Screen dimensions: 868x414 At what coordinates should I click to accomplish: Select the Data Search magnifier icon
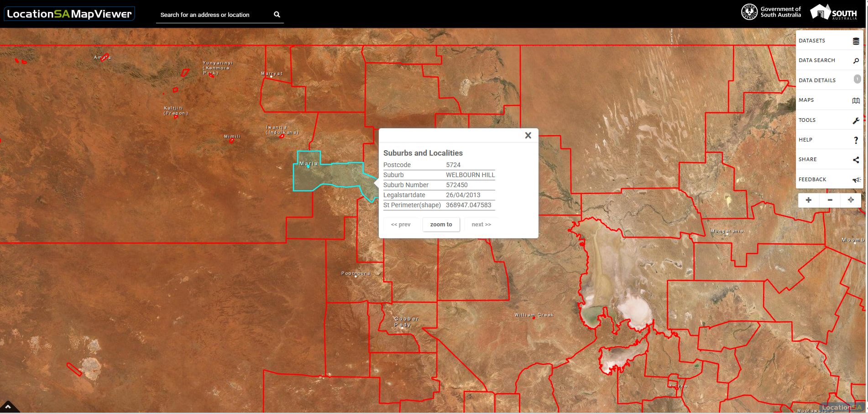tap(856, 60)
